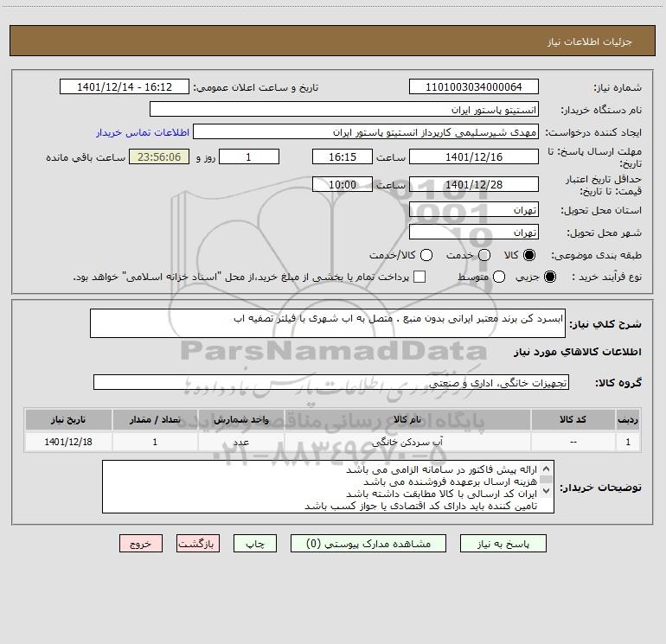
Task: Click the goods group field تجهیزات خانگی
Action: (331, 382)
